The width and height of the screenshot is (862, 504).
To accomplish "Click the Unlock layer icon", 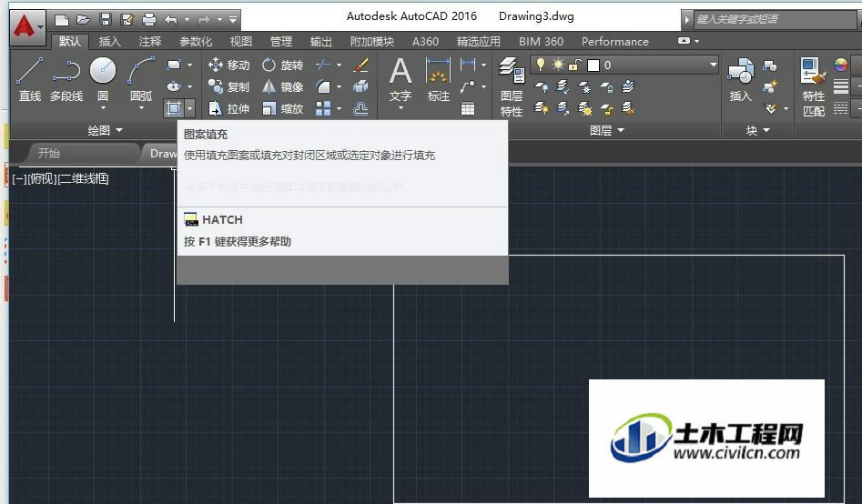I will (x=607, y=108).
